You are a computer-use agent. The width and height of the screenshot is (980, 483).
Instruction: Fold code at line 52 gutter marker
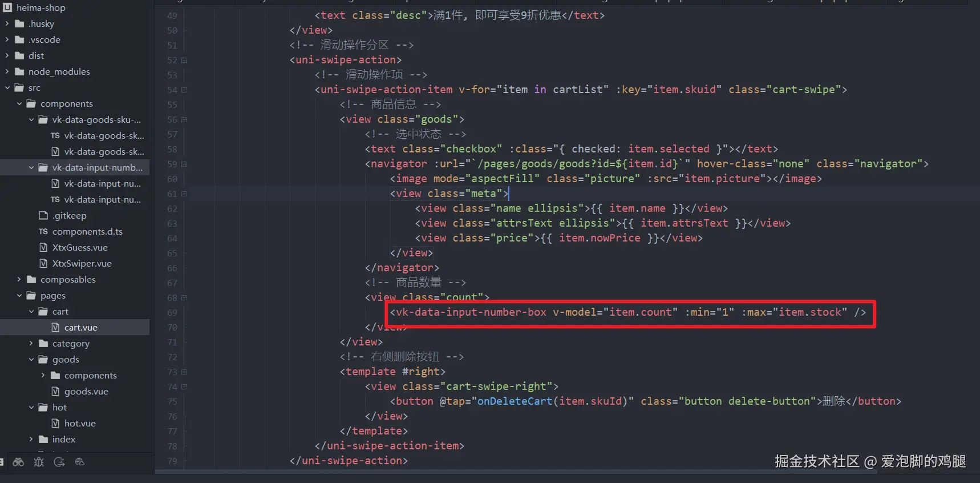[184, 60]
